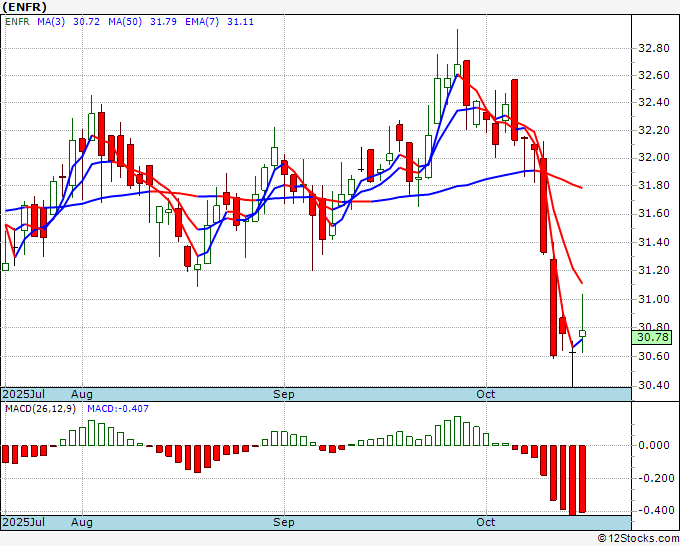Click the 32.60 price axis label
The image size is (680, 546).
pyautogui.click(x=654, y=75)
